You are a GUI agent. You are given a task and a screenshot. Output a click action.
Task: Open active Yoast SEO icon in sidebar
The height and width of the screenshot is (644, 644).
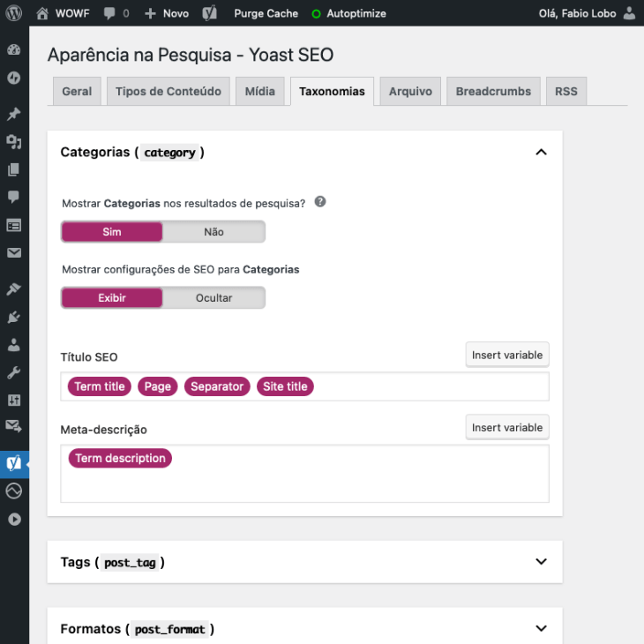pyautogui.click(x=14, y=464)
